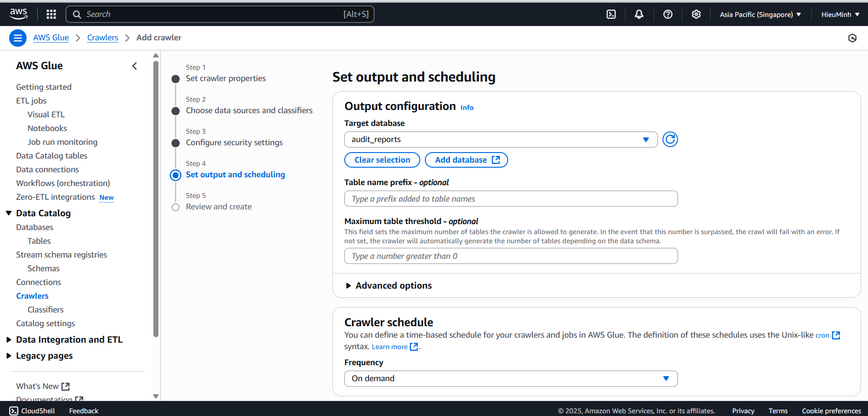Screen dimensions: 868x416
Task: Open Cookie preferences in footer
Action: click(831, 411)
